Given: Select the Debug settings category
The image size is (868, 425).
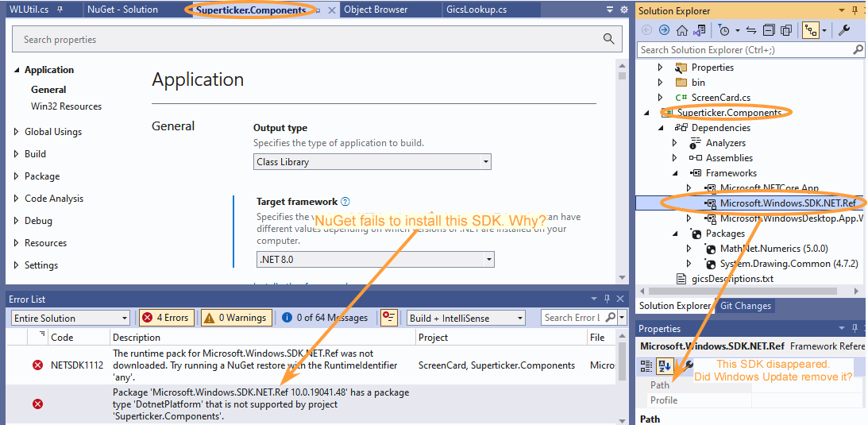Looking at the screenshot, I should [x=38, y=220].
